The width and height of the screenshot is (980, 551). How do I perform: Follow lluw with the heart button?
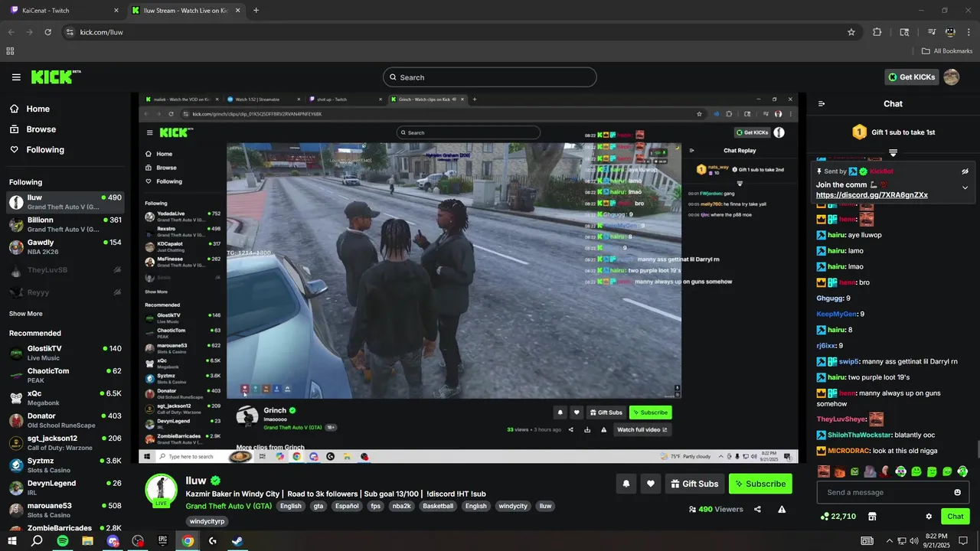coord(651,484)
